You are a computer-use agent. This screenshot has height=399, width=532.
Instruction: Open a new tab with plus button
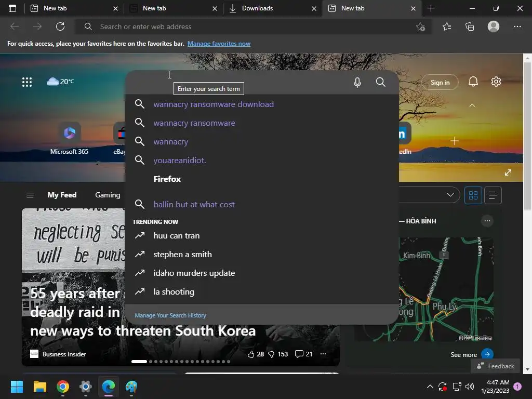click(x=431, y=8)
